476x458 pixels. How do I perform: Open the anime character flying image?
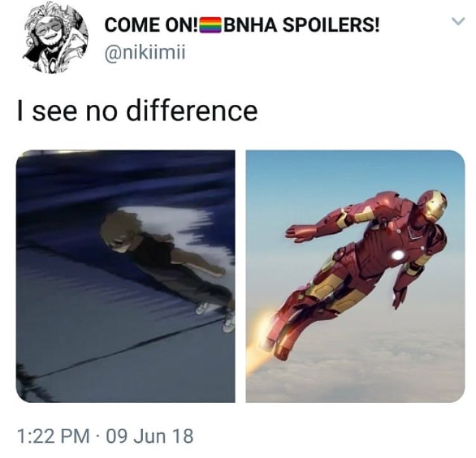(x=126, y=276)
